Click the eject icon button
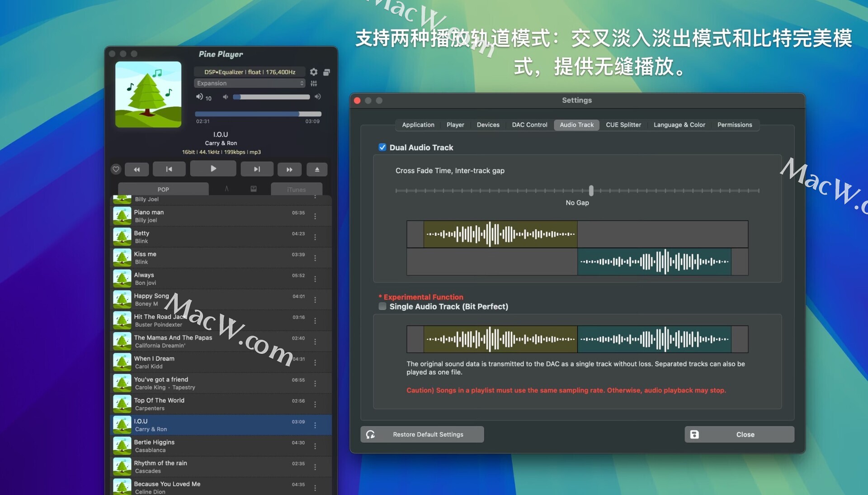This screenshot has height=495, width=868. point(317,169)
